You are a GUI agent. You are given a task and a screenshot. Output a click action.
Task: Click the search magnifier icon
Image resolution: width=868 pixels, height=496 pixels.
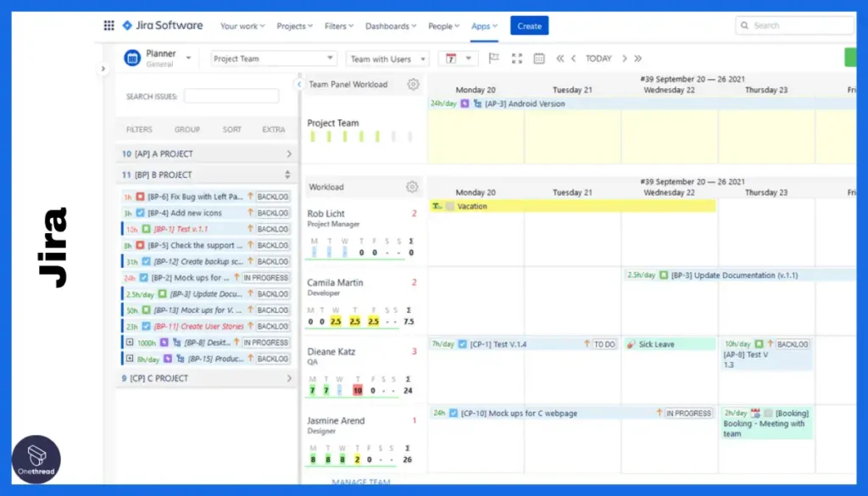[744, 25]
